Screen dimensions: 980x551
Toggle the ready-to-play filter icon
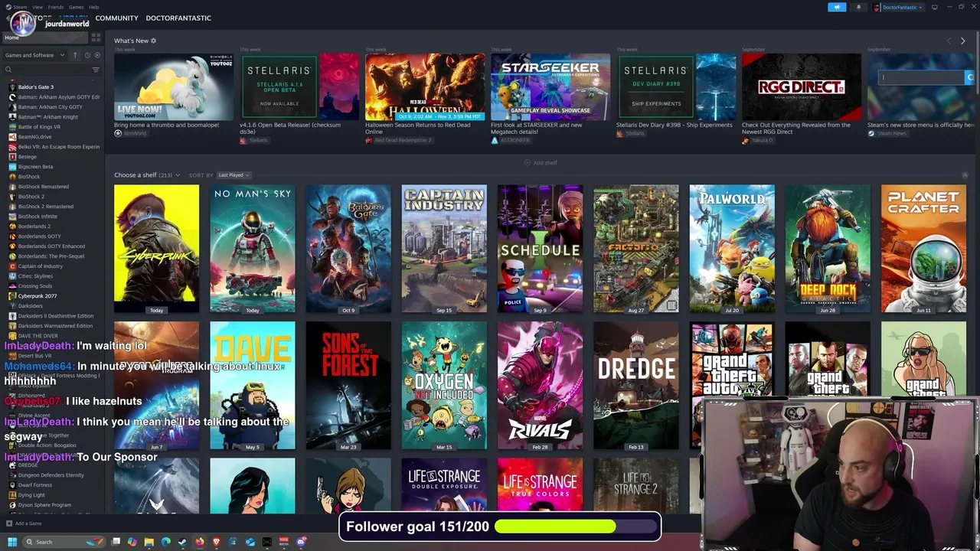[96, 55]
